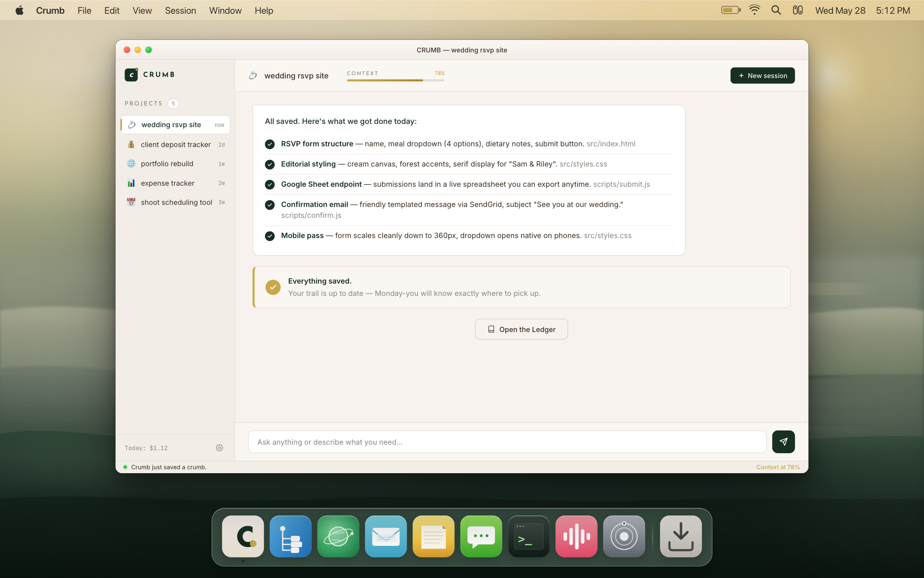Viewport: 924px width, 578px height.
Task: Select the shoot scheduling tool project
Action: tap(176, 202)
